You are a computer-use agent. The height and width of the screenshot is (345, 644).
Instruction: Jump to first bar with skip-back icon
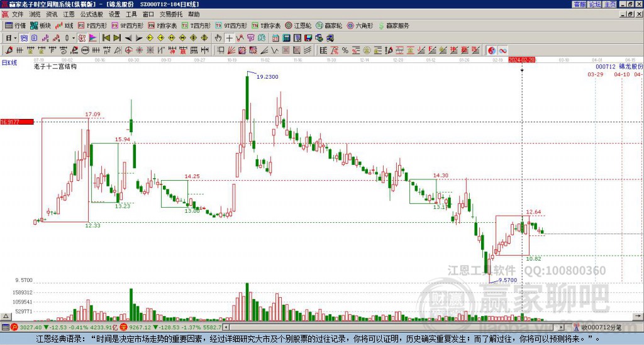point(106,38)
